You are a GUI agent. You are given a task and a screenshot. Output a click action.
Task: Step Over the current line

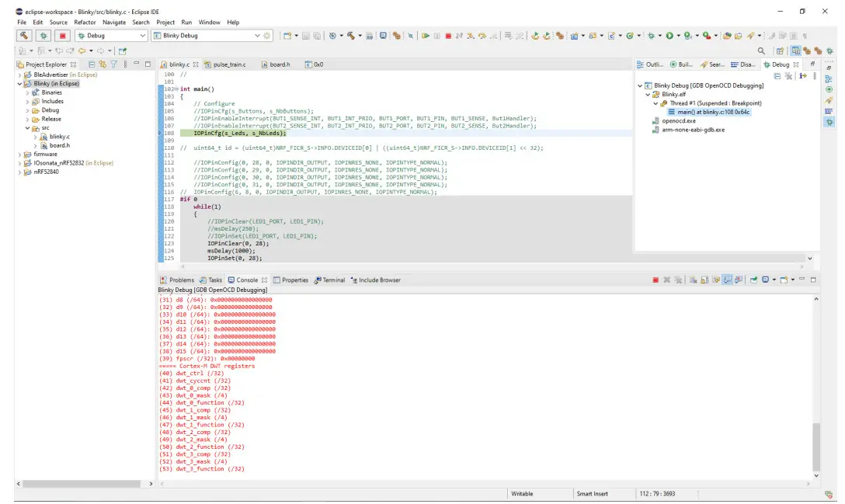(482, 36)
